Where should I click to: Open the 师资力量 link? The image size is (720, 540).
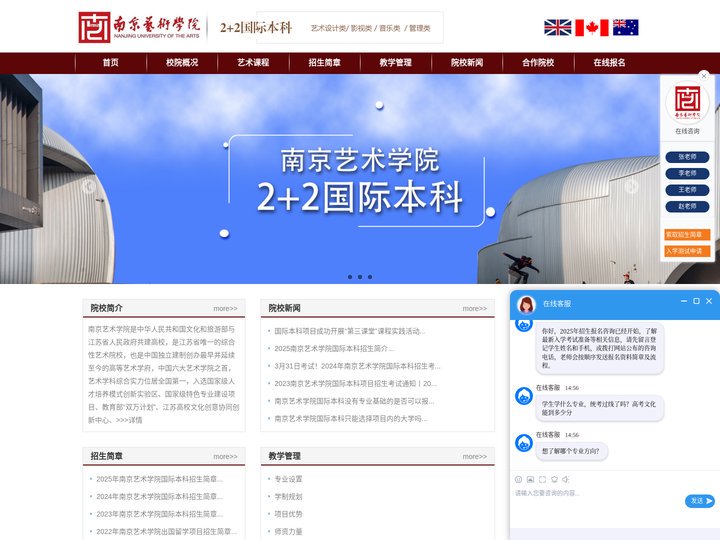click(x=288, y=531)
